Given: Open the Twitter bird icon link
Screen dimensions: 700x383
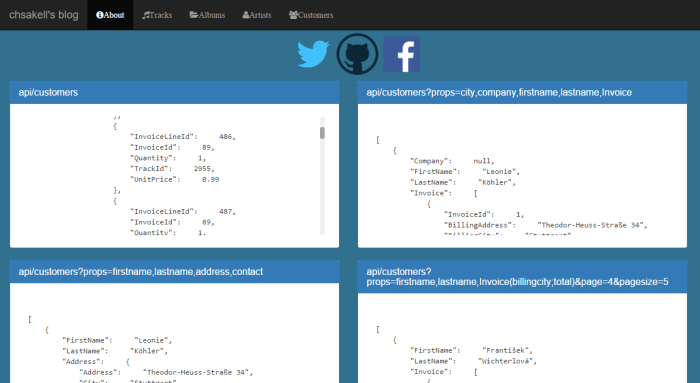Looking at the screenshot, I should click(313, 54).
